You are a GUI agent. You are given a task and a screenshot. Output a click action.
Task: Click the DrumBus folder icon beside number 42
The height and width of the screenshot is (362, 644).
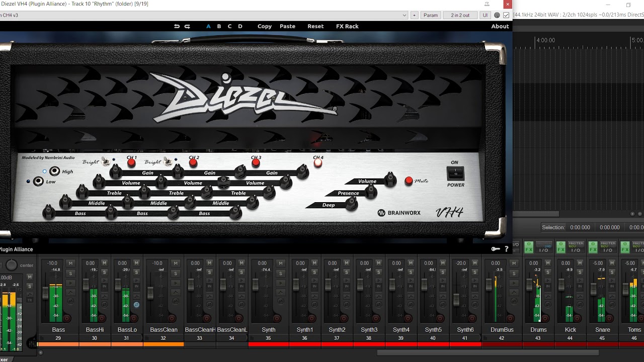(486, 338)
